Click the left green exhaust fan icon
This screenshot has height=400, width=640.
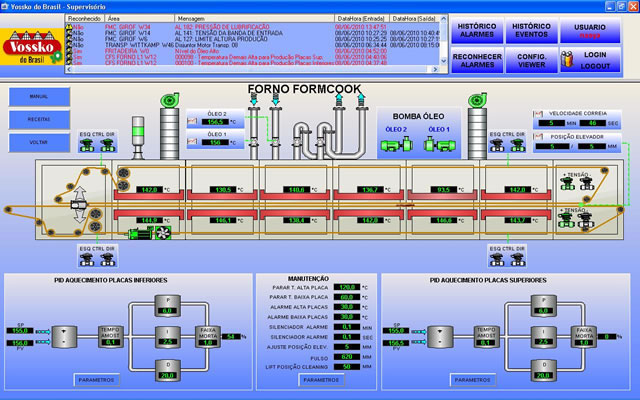point(170,100)
